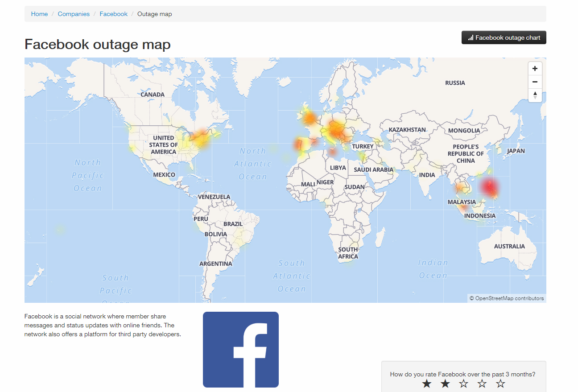This screenshot has height=392, width=578.
Task: Click the PERU label on map
Action: click(x=201, y=219)
